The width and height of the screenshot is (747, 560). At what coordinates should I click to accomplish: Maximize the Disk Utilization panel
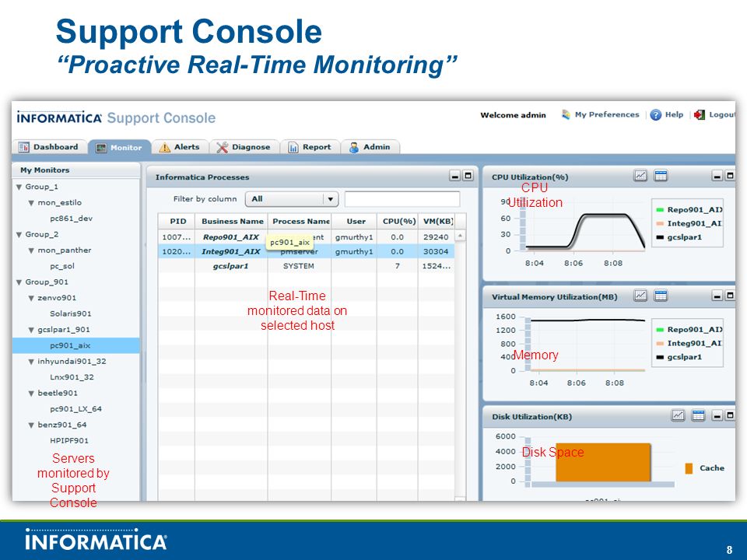tap(729, 415)
